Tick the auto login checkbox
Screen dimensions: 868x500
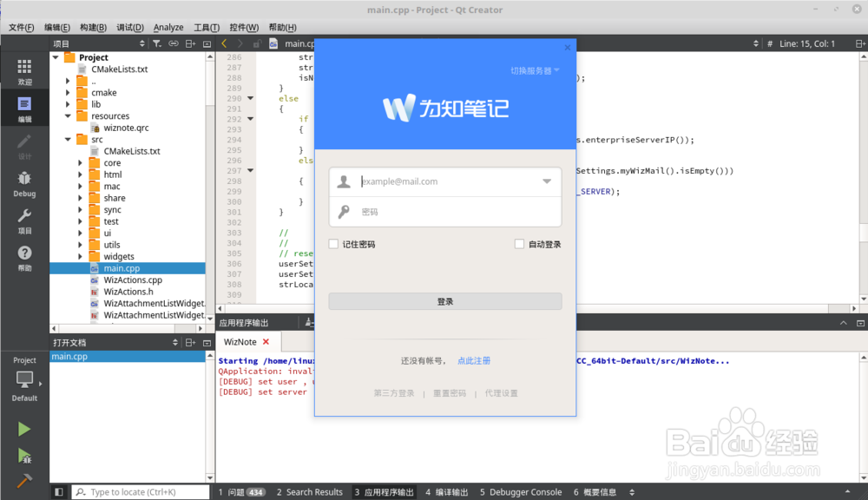(x=519, y=244)
